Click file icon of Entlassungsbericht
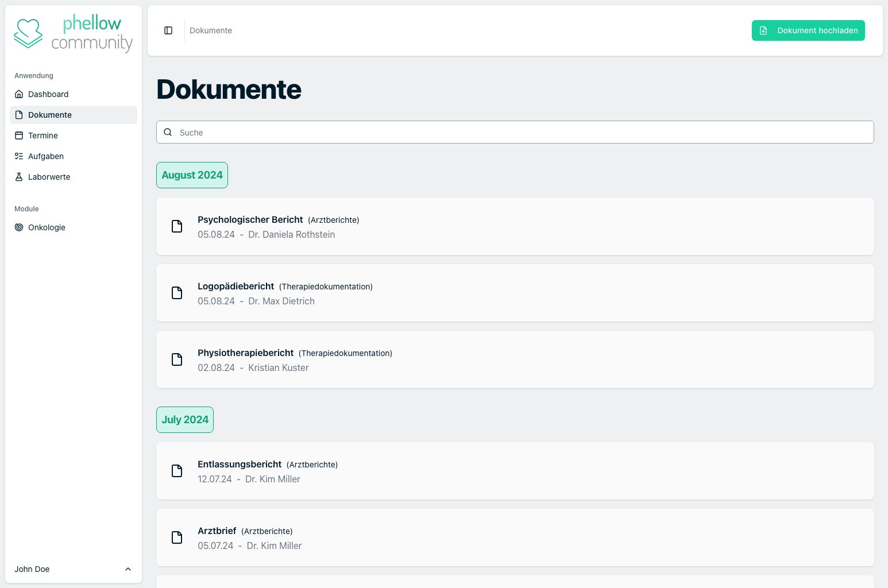 [x=177, y=471]
